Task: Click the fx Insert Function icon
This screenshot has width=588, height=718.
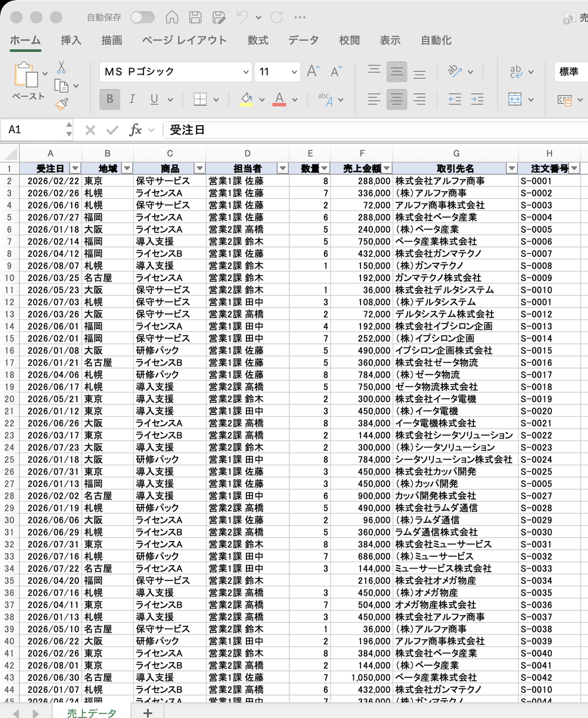Action: pyautogui.click(x=136, y=130)
